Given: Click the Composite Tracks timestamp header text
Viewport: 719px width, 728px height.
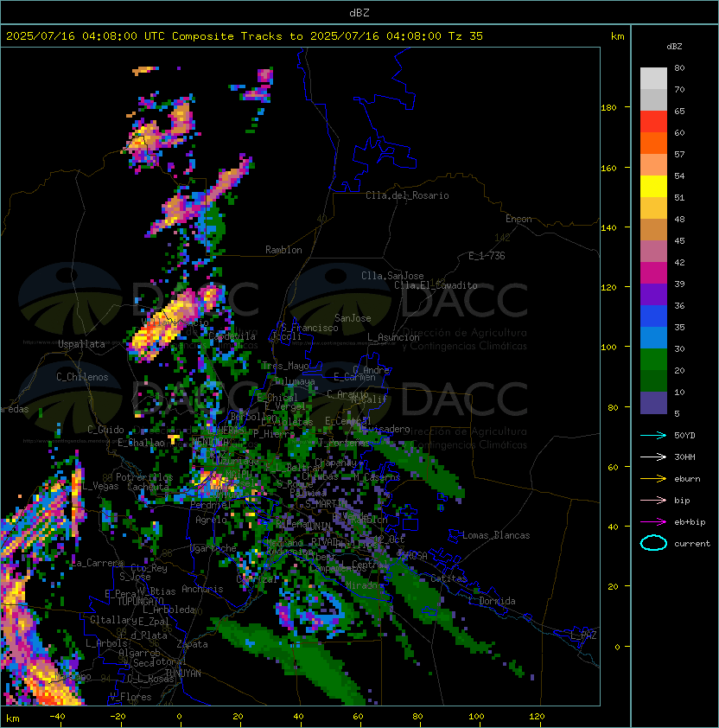Looking at the screenshot, I should (x=245, y=36).
